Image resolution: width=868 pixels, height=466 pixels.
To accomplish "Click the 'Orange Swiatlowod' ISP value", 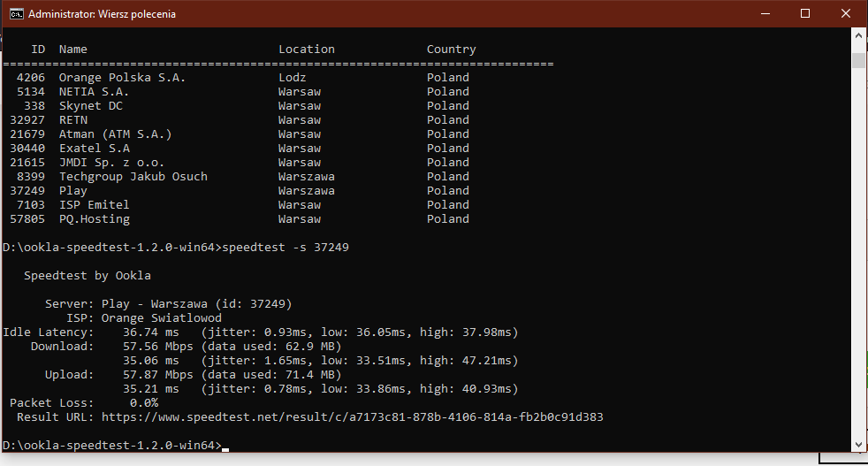I will click(162, 318).
